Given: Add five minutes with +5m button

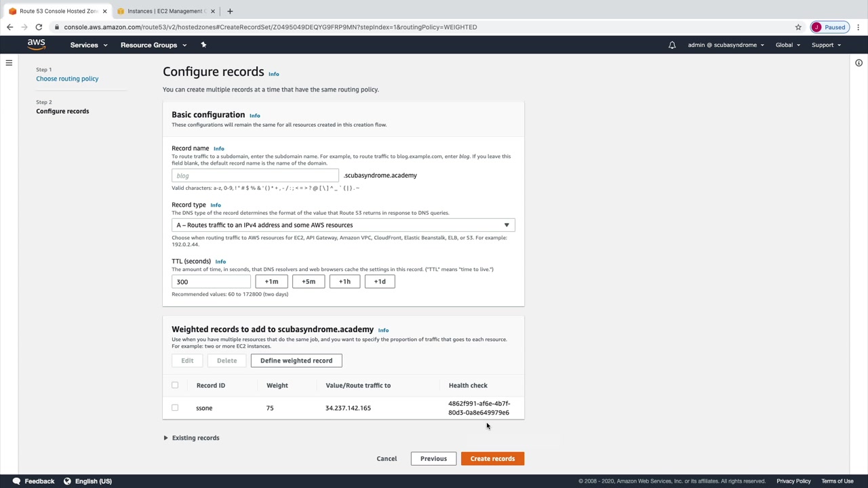Looking at the screenshot, I should tap(309, 281).
